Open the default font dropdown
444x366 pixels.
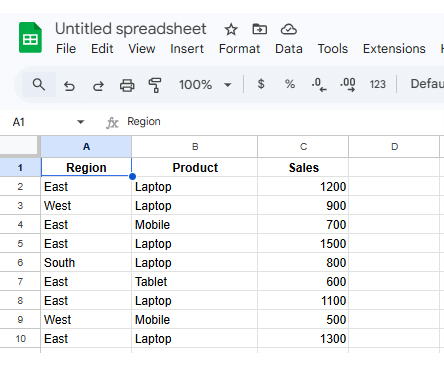tap(427, 84)
